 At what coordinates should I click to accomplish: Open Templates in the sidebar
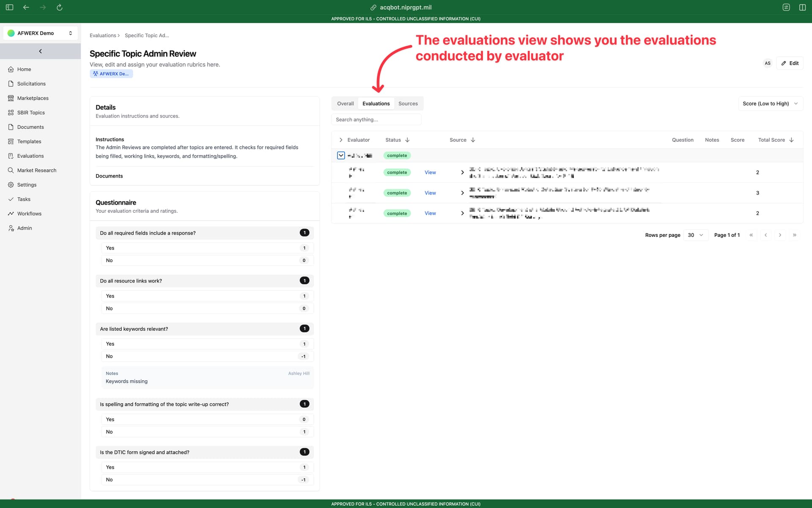pyautogui.click(x=29, y=141)
